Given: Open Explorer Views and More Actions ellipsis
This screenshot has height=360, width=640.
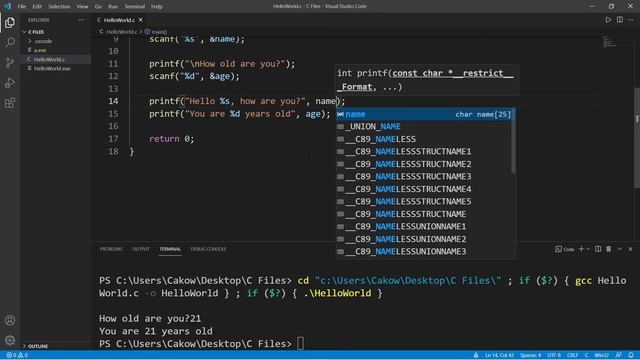Looking at the screenshot, I should (81, 20).
